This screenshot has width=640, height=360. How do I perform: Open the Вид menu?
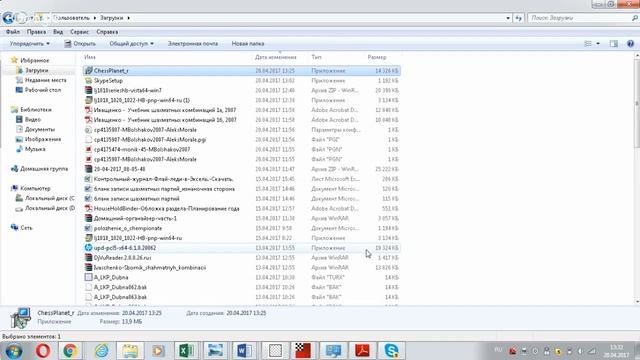coord(58,32)
